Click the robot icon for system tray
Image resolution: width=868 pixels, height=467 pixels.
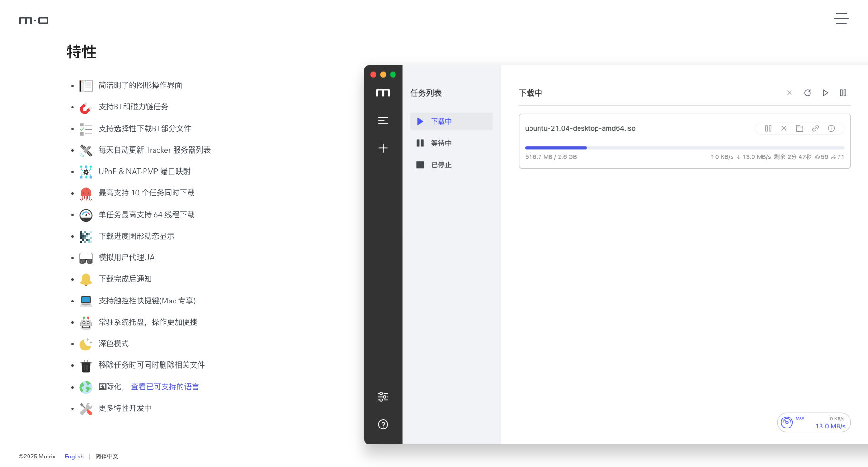click(86, 322)
